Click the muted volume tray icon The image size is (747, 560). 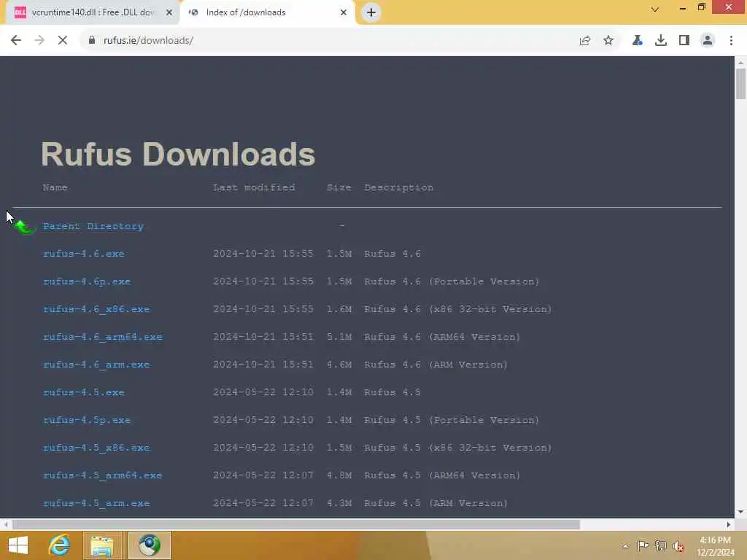pos(678,546)
